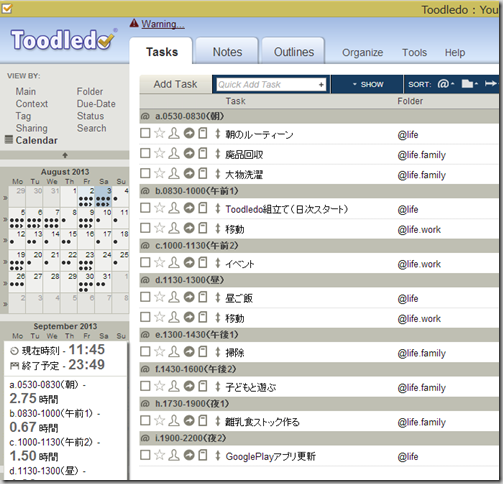Select August 9 in the calendar
The height and width of the screenshot is (484, 503).
click(86, 218)
